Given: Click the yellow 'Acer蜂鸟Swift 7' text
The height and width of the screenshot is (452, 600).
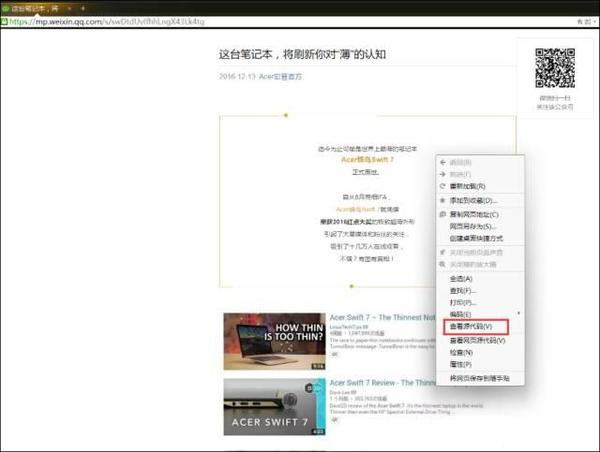Looking at the screenshot, I should pos(367,160).
